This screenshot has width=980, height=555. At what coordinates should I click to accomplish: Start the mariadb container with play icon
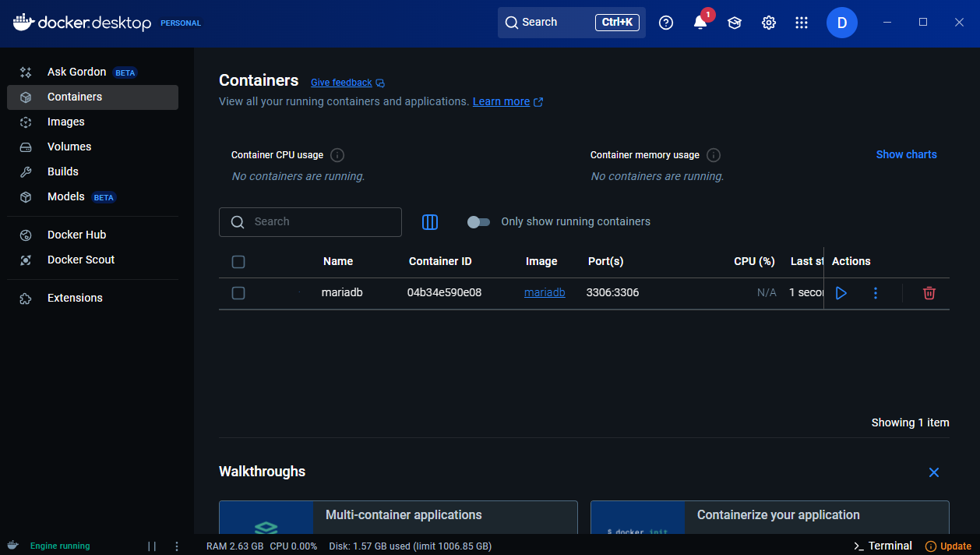click(841, 293)
